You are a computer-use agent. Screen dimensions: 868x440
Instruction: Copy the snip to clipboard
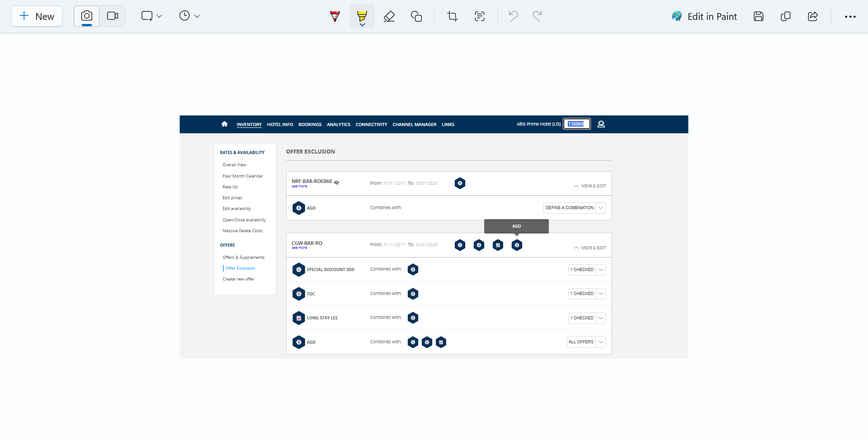point(786,16)
